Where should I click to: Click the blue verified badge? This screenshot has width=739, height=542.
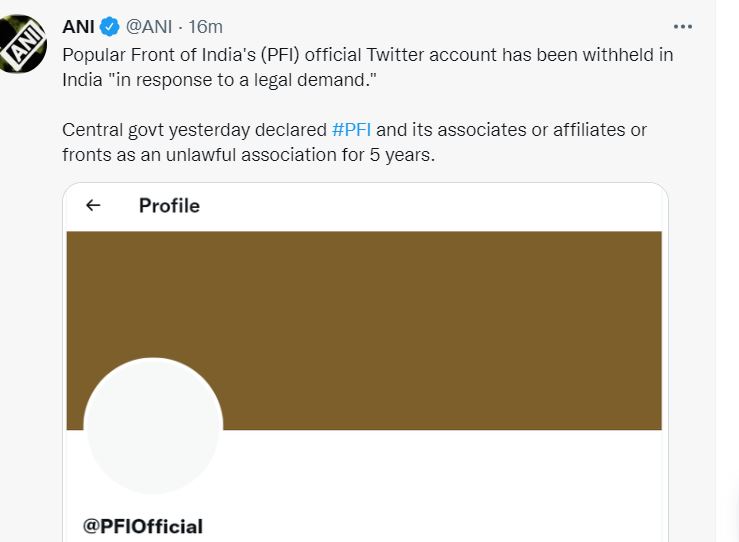[110, 26]
